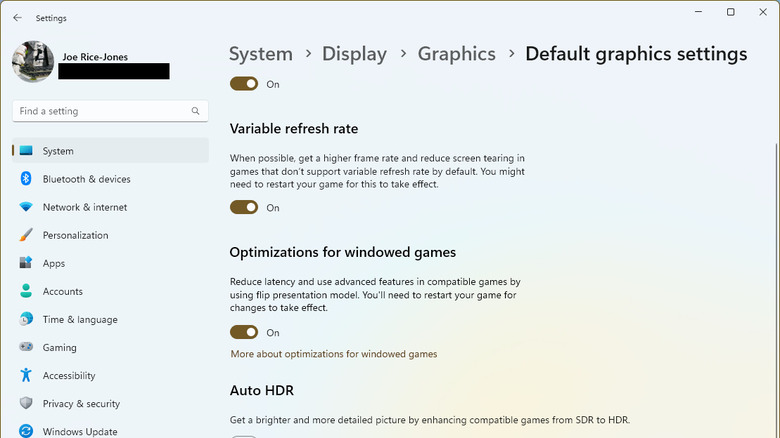780x438 pixels.
Task: Click the back arrow in Settings title bar
Action: point(17,18)
